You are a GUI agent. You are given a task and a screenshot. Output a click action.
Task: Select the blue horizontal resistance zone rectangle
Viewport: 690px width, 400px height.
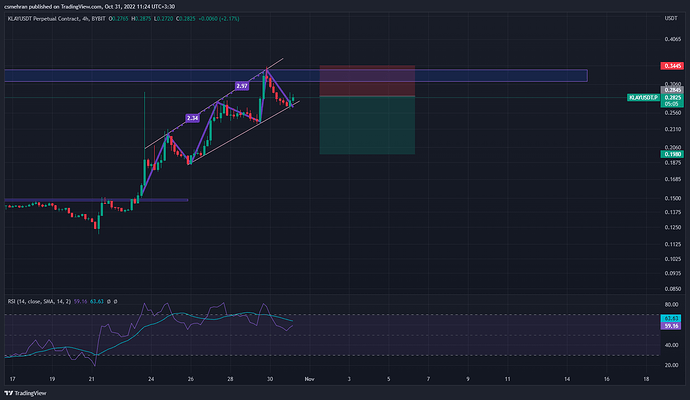click(296, 76)
